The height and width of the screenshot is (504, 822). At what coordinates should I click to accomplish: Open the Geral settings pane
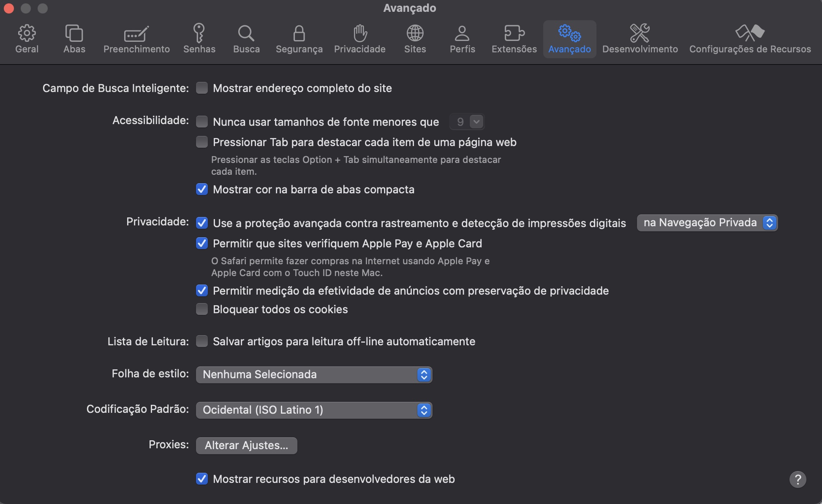click(x=27, y=38)
